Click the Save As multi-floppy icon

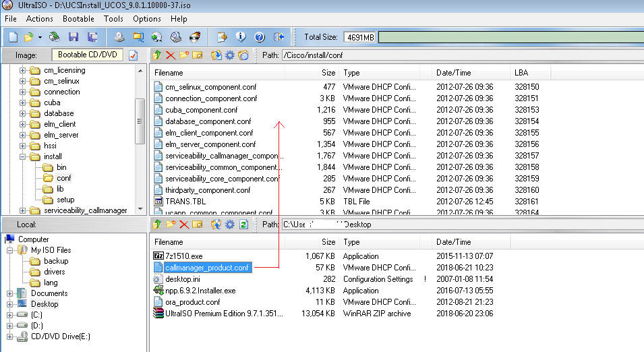click(x=93, y=37)
